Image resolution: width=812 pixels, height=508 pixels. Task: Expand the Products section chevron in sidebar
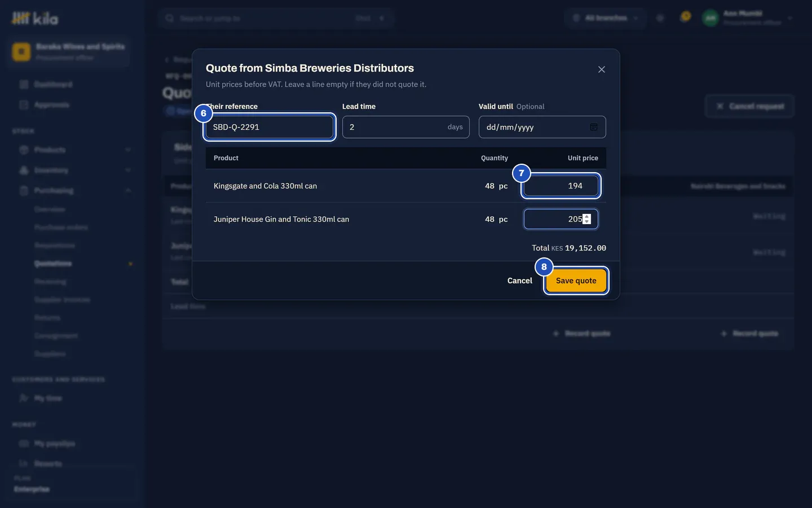(x=128, y=150)
